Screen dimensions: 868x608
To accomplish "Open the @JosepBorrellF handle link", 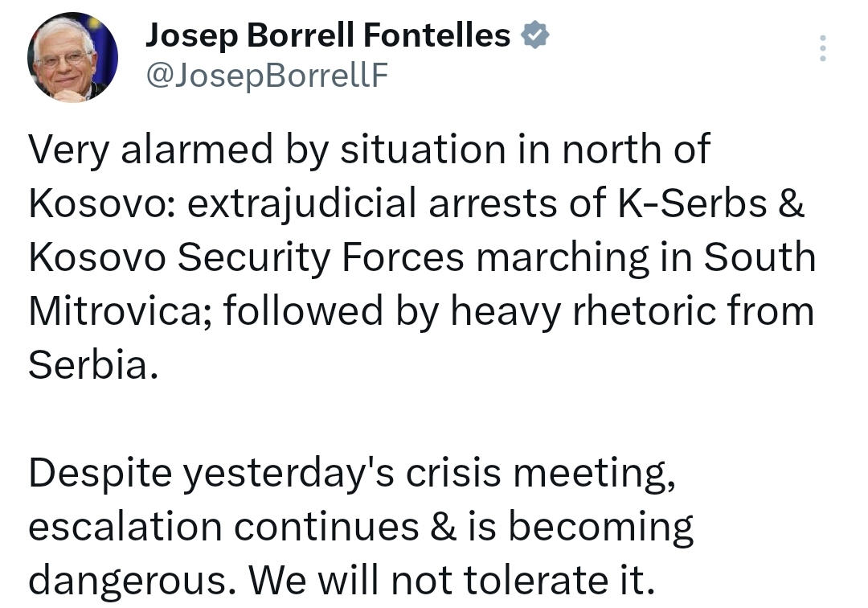I will point(267,75).
